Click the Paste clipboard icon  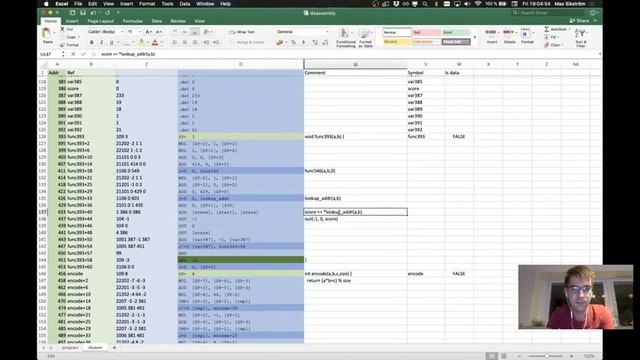tap(47, 33)
